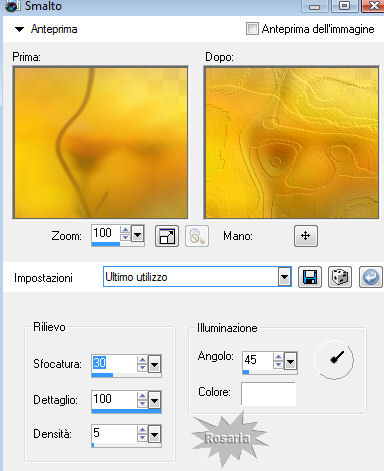The height and width of the screenshot is (471, 384).
Task: Click the Dopo preview image
Action: pos(292,142)
